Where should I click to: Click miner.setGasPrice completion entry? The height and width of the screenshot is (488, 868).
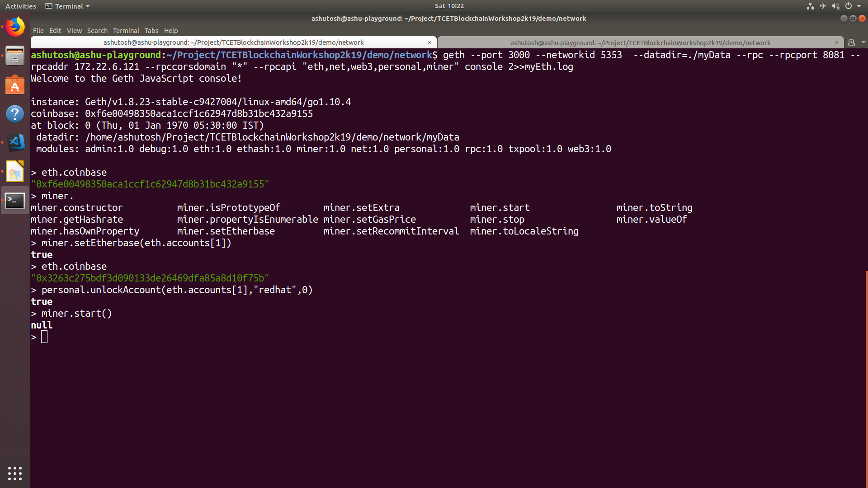[x=370, y=220]
